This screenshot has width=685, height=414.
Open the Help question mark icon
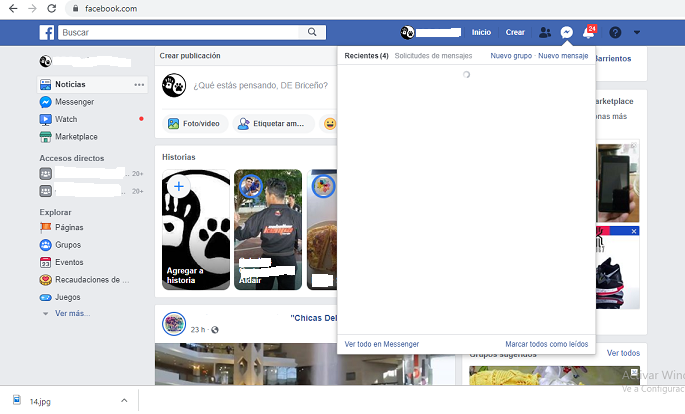[615, 32]
